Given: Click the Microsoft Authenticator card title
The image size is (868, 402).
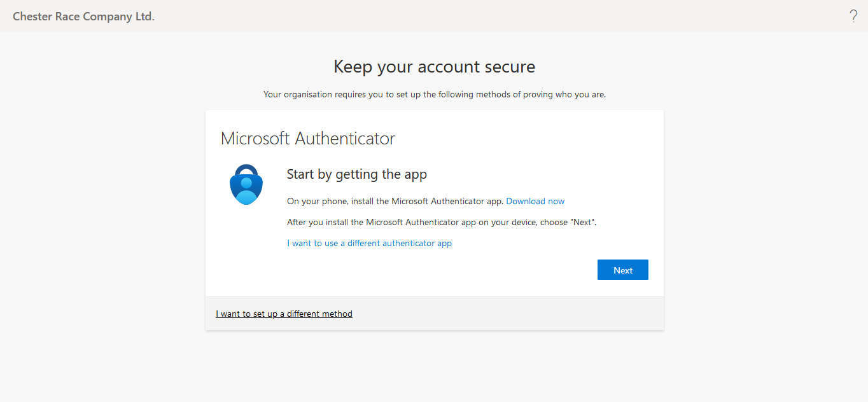Looking at the screenshot, I should 307,139.
